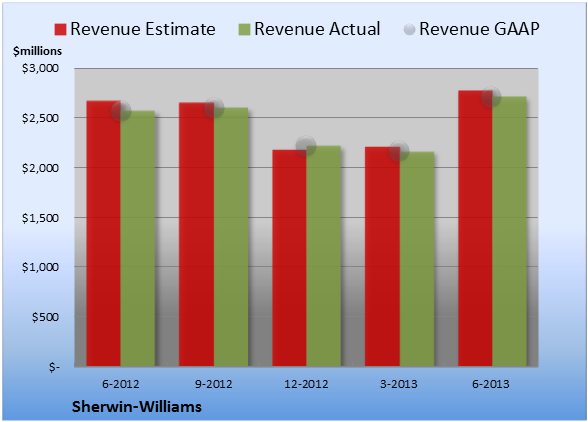588x422 pixels.
Task: Select the 'Revenue Actual' legend label
Action: 317,29
